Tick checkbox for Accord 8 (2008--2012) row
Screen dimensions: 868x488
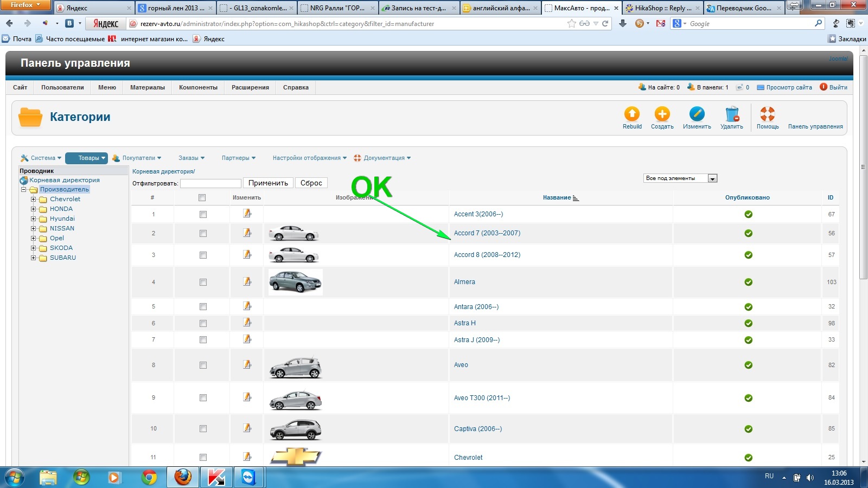tap(203, 255)
